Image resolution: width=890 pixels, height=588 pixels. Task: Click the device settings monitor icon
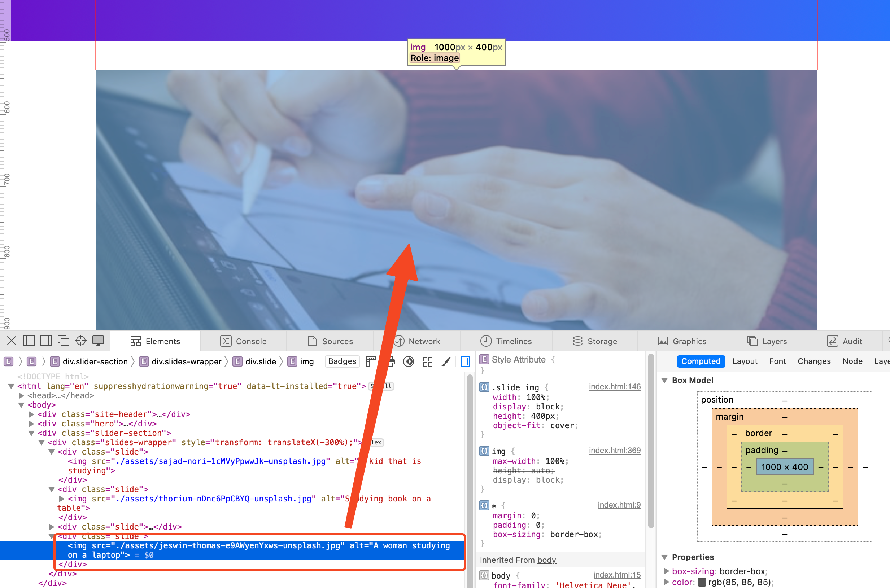click(98, 341)
